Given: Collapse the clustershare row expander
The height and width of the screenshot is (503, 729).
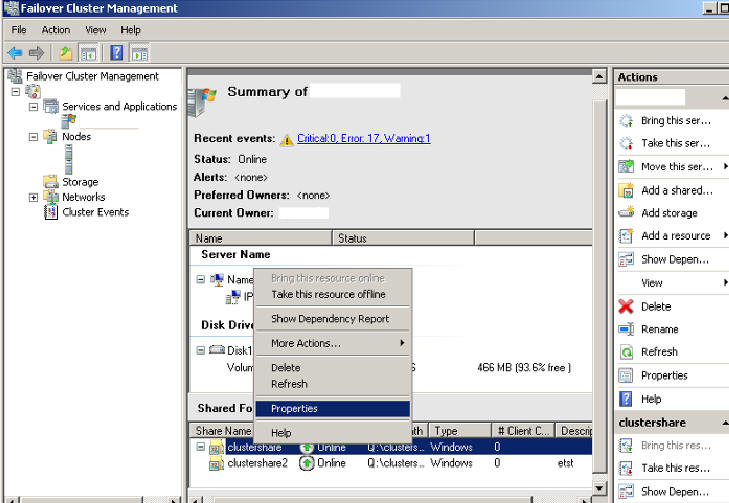Looking at the screenshot, I should (200, 447).
